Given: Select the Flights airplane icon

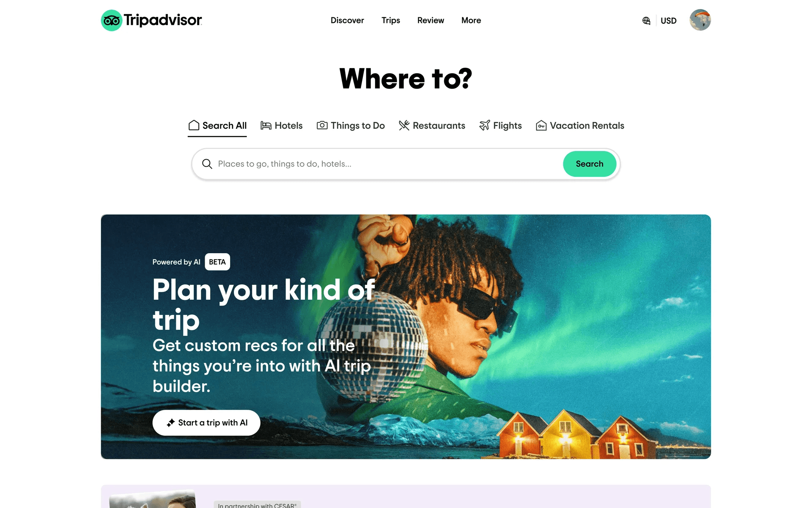Looking at the screenshot, I should (x=484, y=125).
